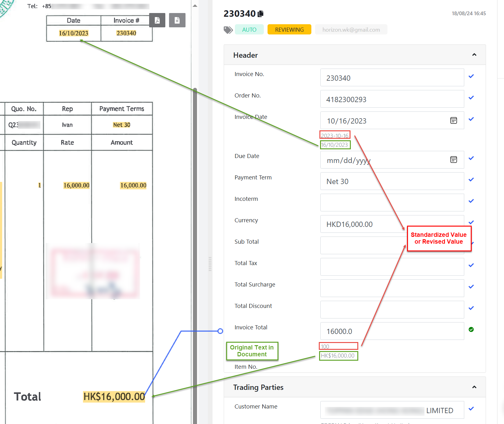Image resolution: width=504 pixels, height=424 pixels.
Task: Open Invoice Date calendar picker icon
Action: point(453,120)
